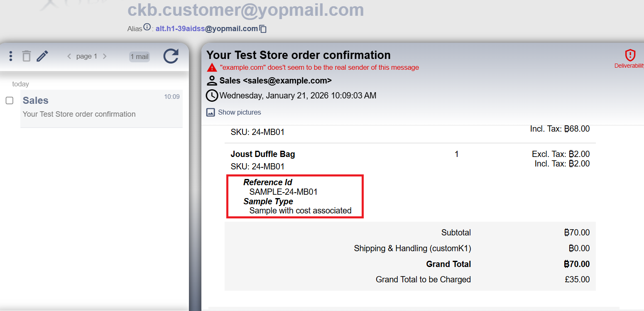This screenshot has height=311, width=644.
Task: Select the Sales email checkbox
Action: pyautogui.click(x=10, y=100)
